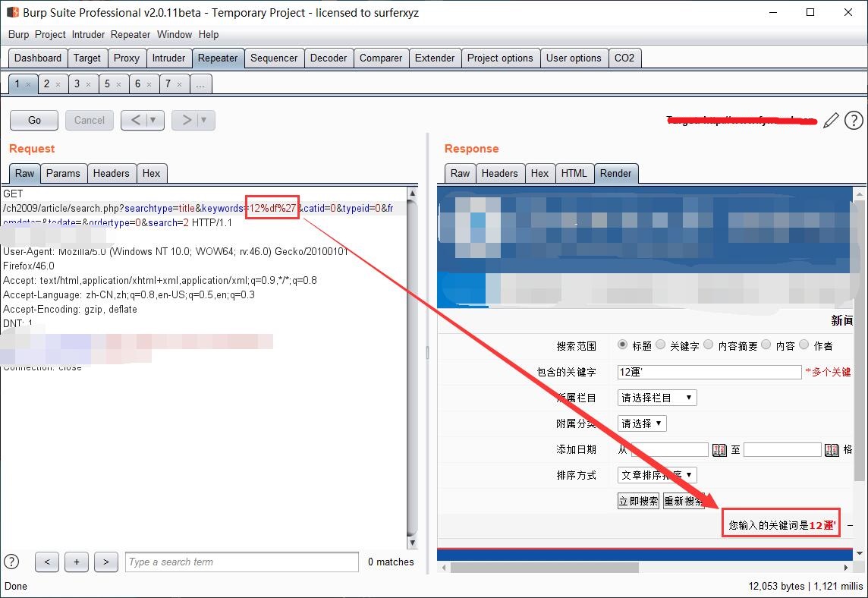Open the second date picker calendar icon
Image resolution: width=868 pixels, height=598 pixels.
pos(832,450)
